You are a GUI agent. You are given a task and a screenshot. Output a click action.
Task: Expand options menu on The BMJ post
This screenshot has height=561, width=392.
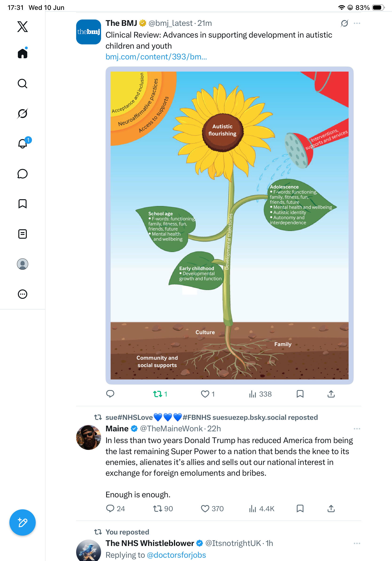click(x=357, y=23)
